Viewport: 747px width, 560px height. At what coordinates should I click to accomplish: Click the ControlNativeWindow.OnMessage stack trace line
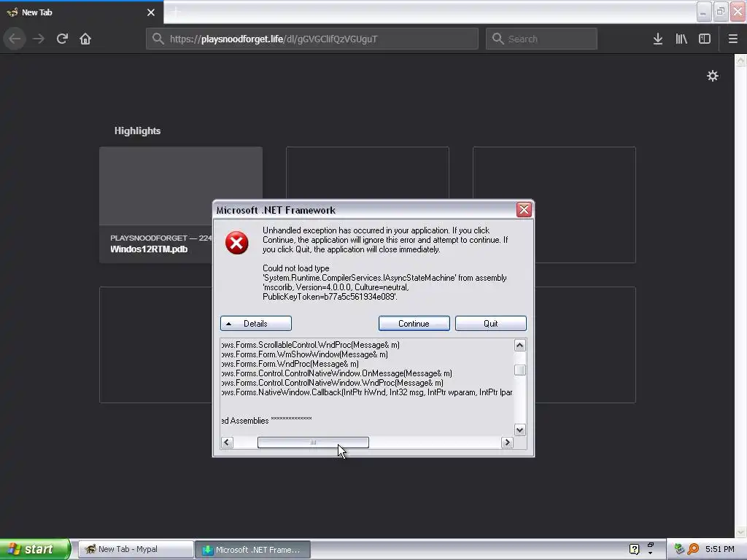click(x=337, y=373)
